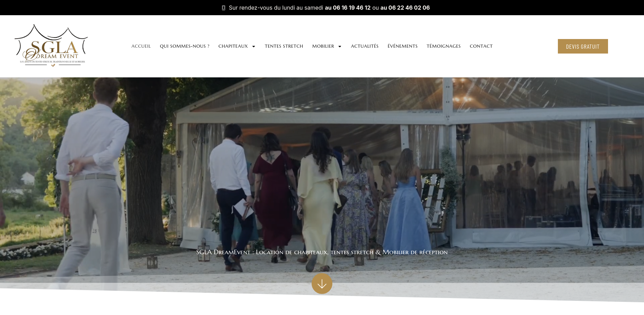Navigate to Tentes Stretch
This screenshot has width=644, height=315.
(284, 46)
